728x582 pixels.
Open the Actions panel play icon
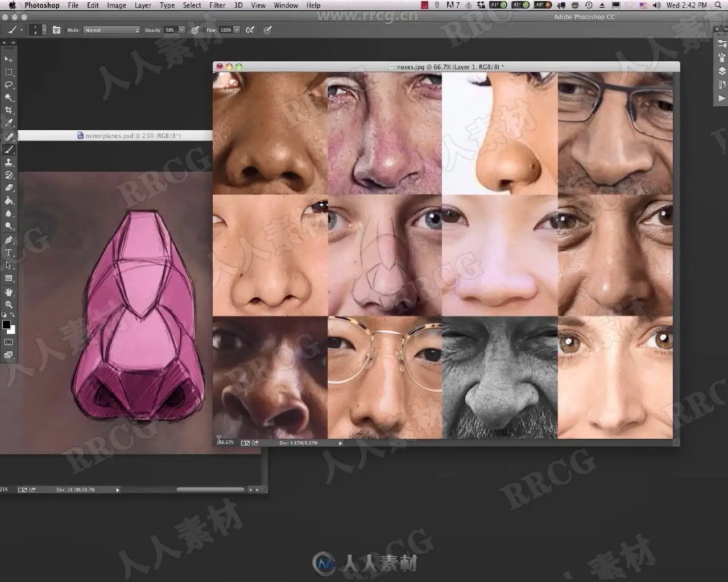click(722, 98)
